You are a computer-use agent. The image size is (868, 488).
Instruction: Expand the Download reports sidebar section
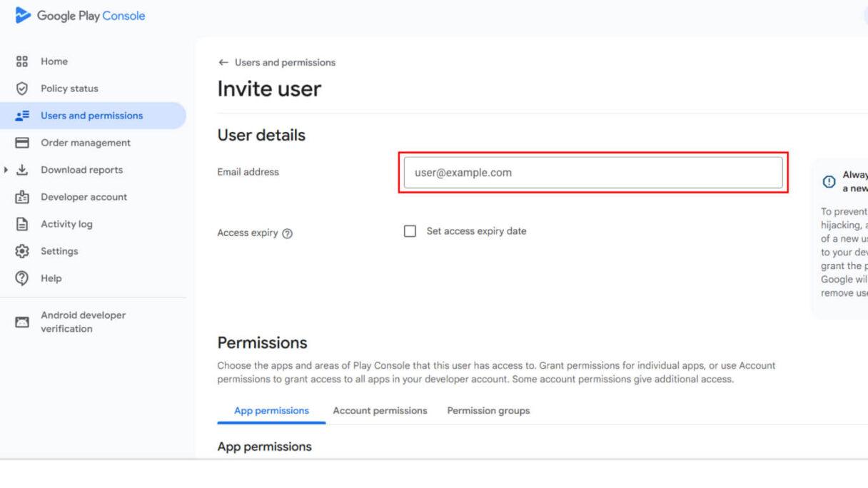coord(7,170)
